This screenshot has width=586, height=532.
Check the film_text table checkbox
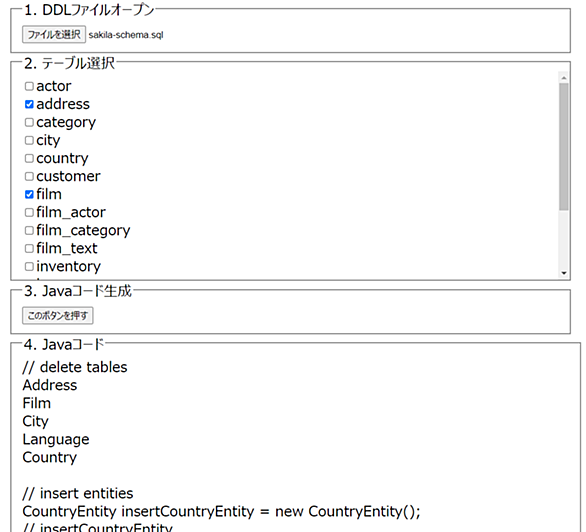29,248
